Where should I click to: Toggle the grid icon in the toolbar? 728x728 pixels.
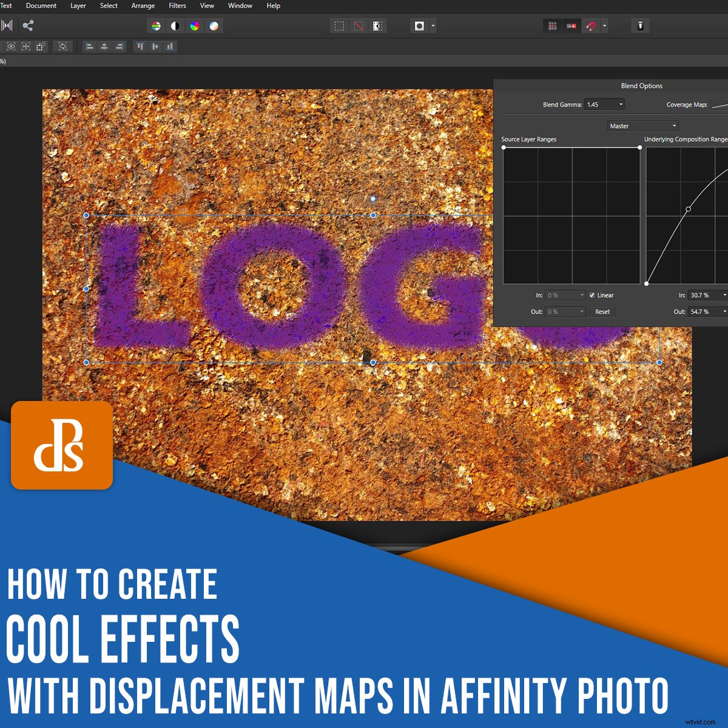pos(553,25)
